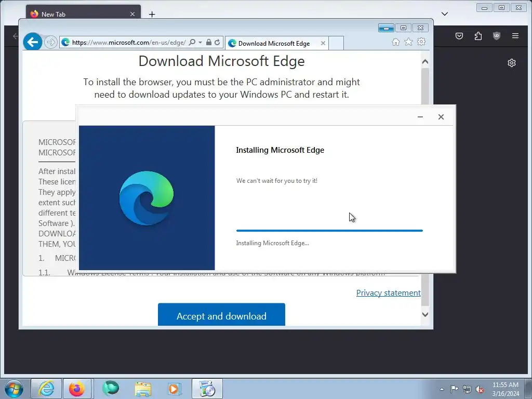Click the security lock icon in address bar

pos(209,42)
